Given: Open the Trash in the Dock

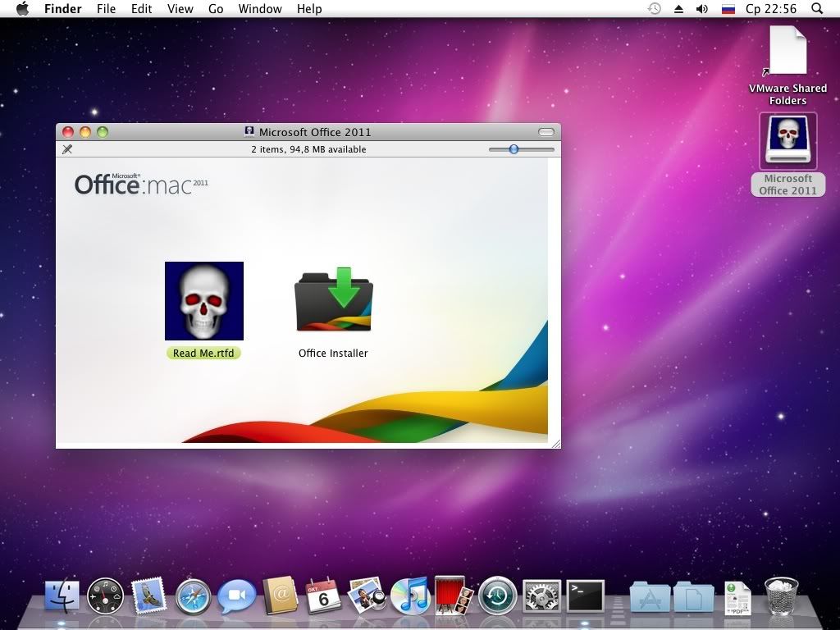Looking at the screenshot, I should click(781, 596).
